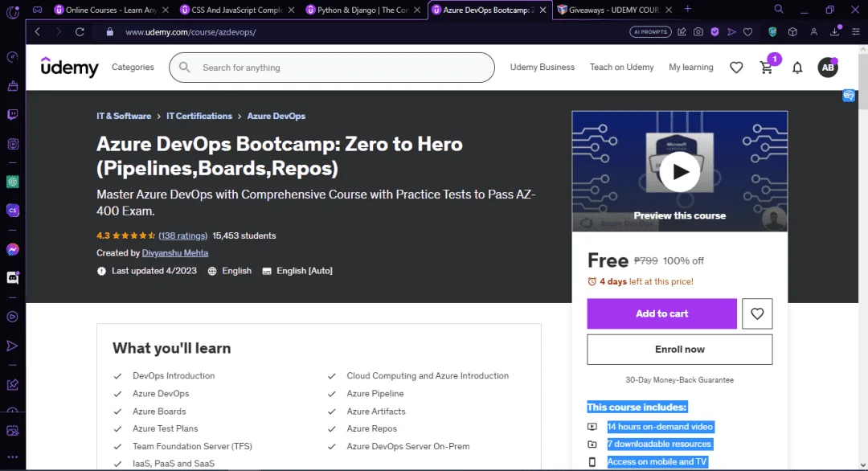Image resolution: width=868 pixels, height=471 pixels.
Task: Open Udemy Business link
Action: tap(542, 67)
